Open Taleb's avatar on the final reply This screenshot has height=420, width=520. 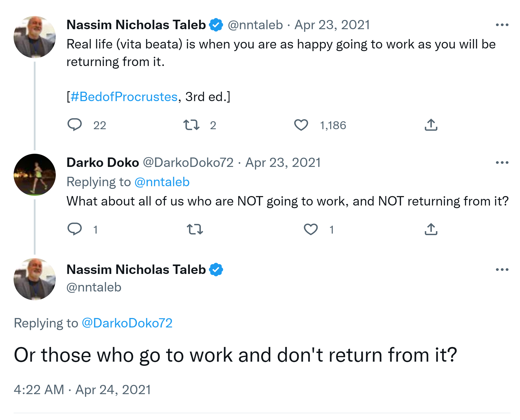click(x=35, y=279)
